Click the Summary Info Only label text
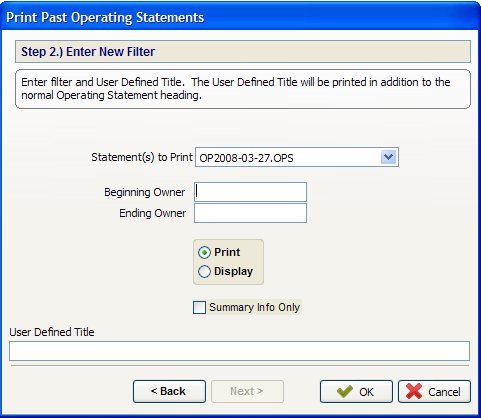The height and width of the screenshot is (418, 481). [255, 307]
